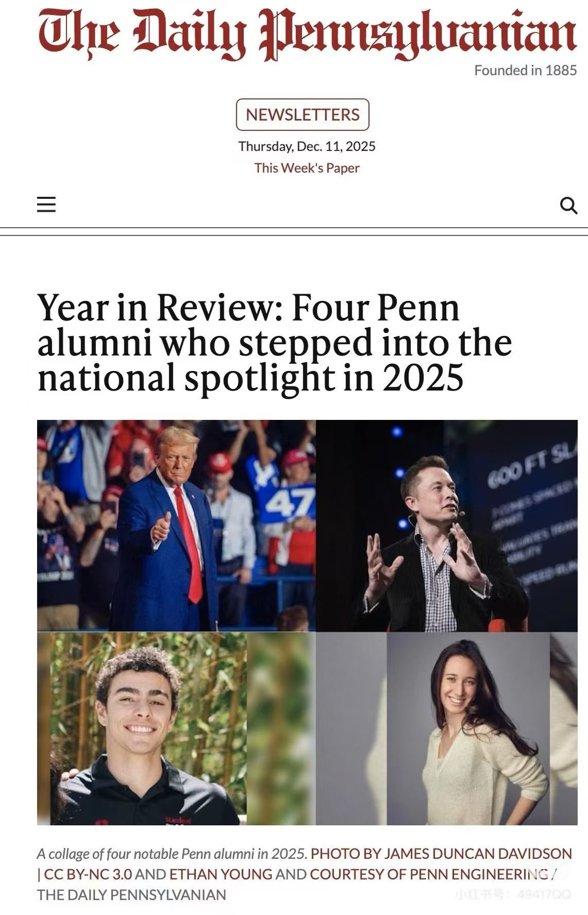Screen dimensions: 588x915
Task: Click the search magnifier icon
Action: coord(568,206)
